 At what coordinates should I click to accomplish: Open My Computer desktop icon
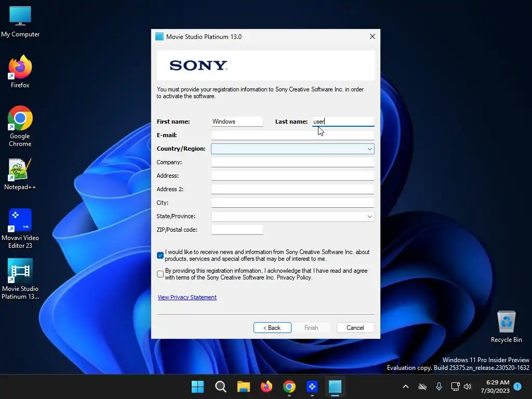(x=20, y=22)
